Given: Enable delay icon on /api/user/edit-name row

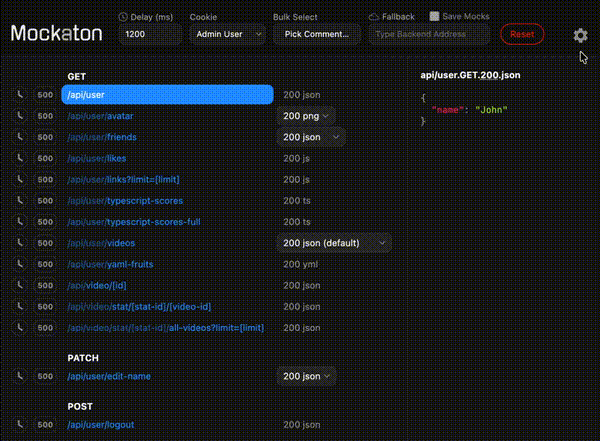Looking at the screenshot, I should 20,377.
